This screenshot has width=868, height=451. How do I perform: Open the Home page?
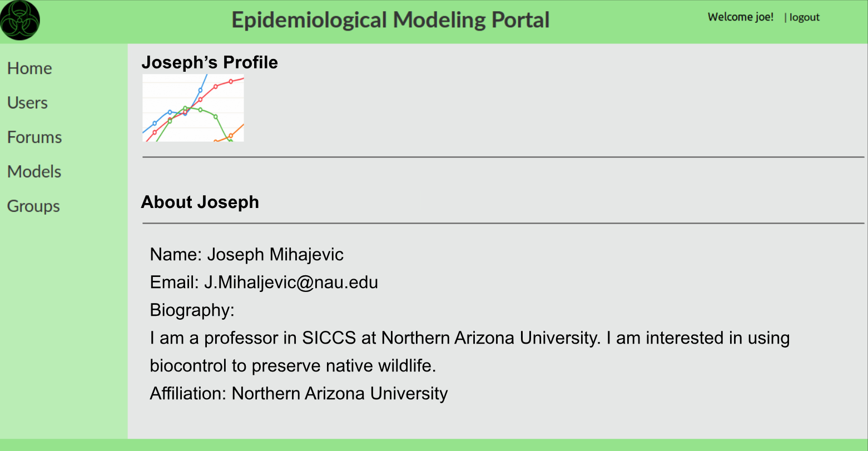click(29, 68)
